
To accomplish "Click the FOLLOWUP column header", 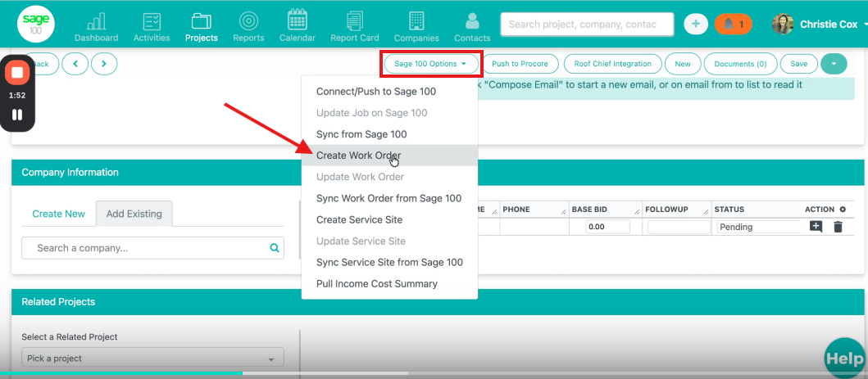I will [x=677, y=210].
